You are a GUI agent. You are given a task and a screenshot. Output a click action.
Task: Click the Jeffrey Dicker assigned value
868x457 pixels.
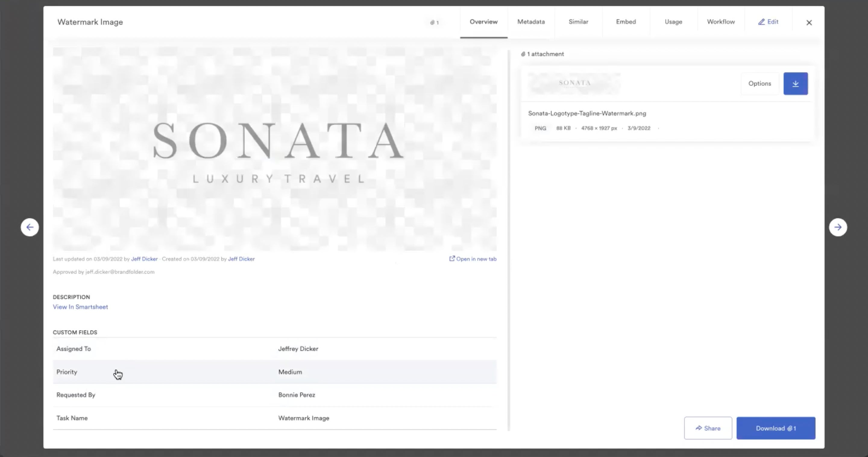(x=298, y=349)
